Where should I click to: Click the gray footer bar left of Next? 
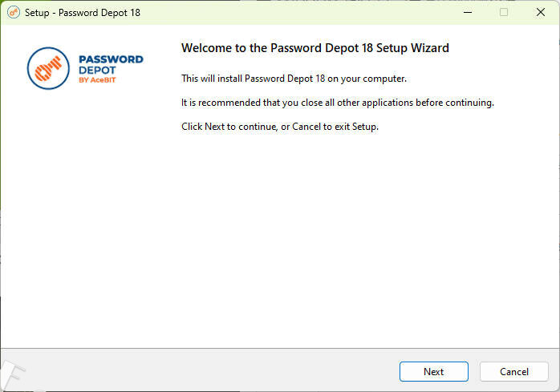pos(201,371)
